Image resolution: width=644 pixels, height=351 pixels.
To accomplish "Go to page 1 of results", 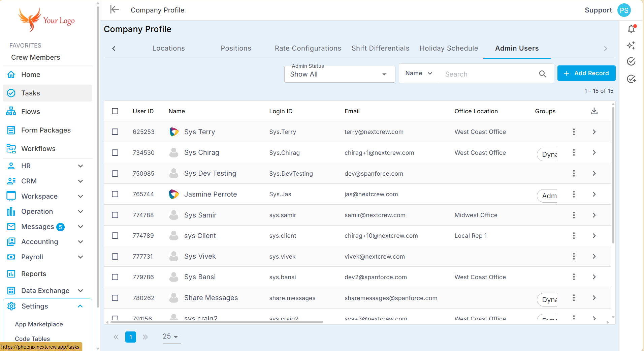I will tap(131, 337).
